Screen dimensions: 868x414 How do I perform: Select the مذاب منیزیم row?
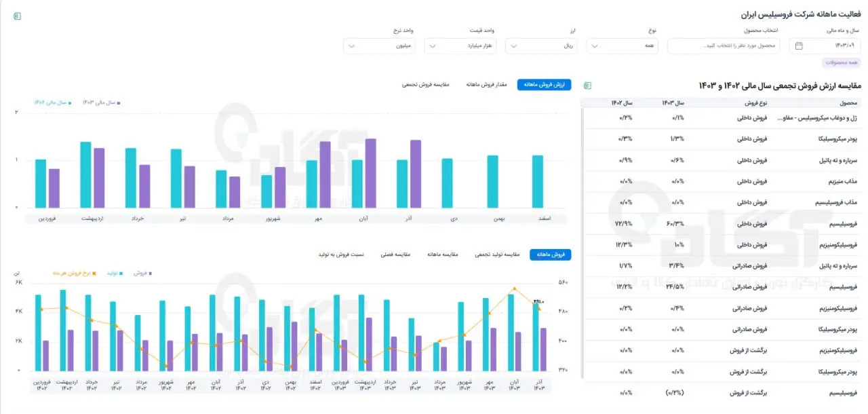[x=722, y=181]
